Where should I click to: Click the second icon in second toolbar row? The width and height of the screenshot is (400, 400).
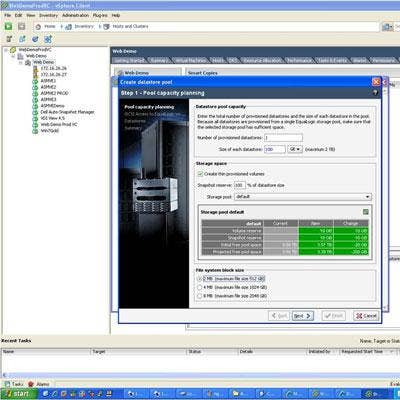[22, 39]
